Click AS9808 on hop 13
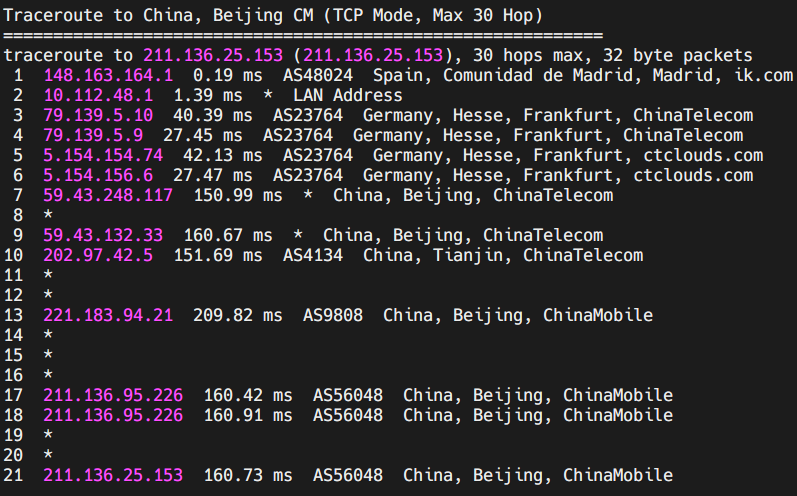Screen dimensions: 797x496 [333, 315]
